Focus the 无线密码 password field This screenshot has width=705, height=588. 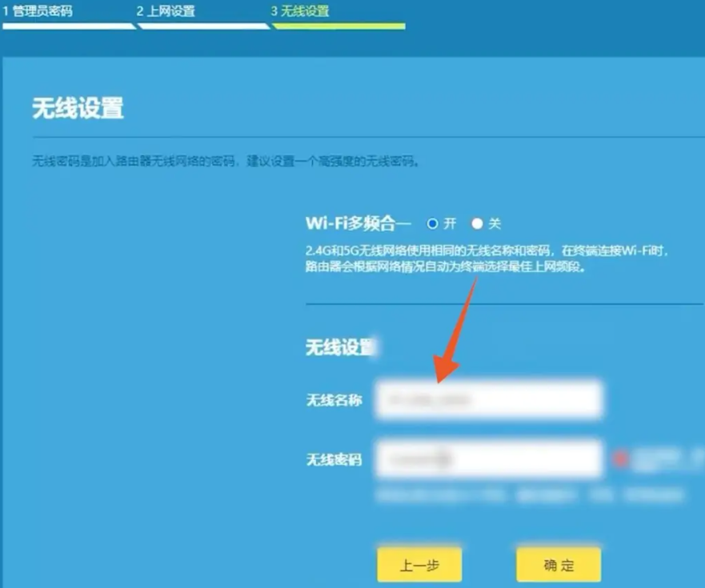click(x=488, y=459)
